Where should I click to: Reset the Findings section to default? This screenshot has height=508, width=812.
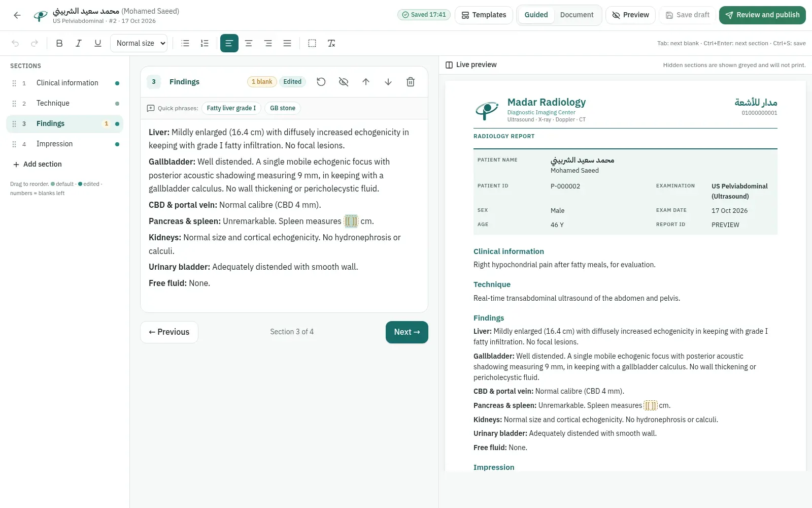[x=321, y=82]
